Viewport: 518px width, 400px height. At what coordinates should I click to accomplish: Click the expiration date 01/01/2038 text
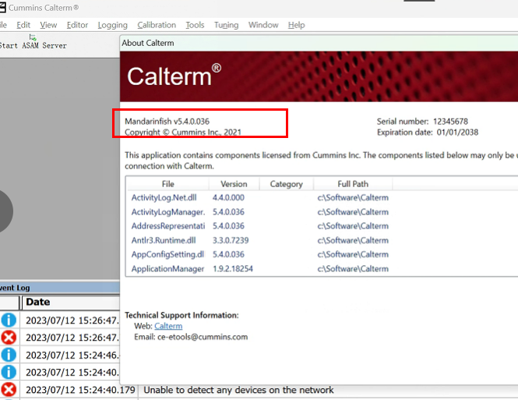[457, 132]
